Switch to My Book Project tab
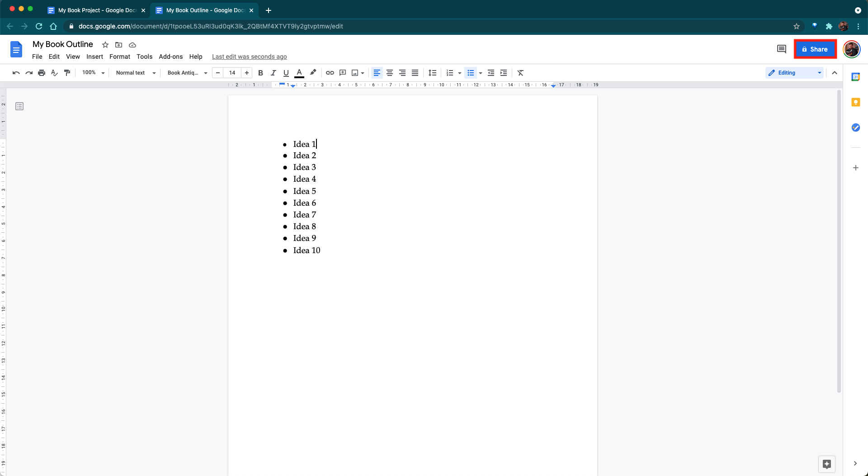The height and width of the screenshot is (476, 868). click(x=97, y=10)
